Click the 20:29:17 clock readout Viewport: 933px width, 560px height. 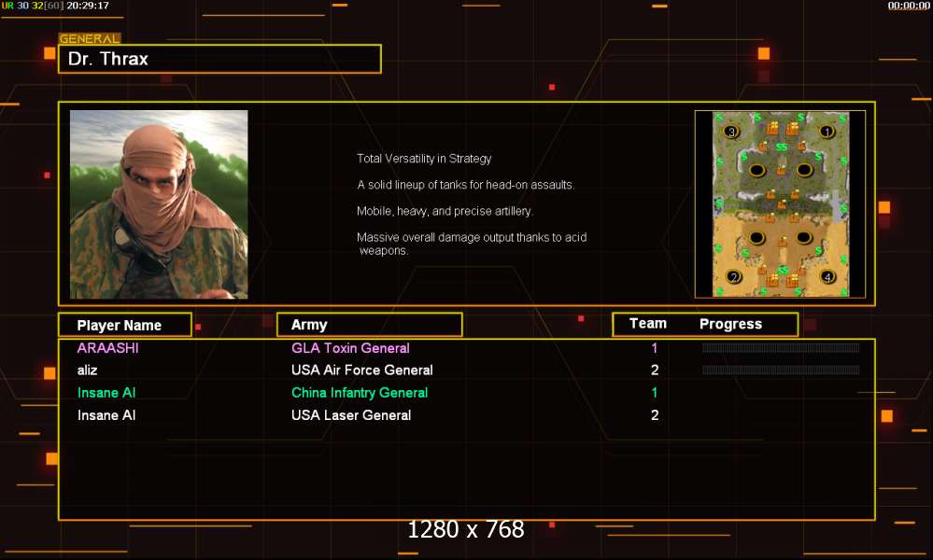(88, 6)
